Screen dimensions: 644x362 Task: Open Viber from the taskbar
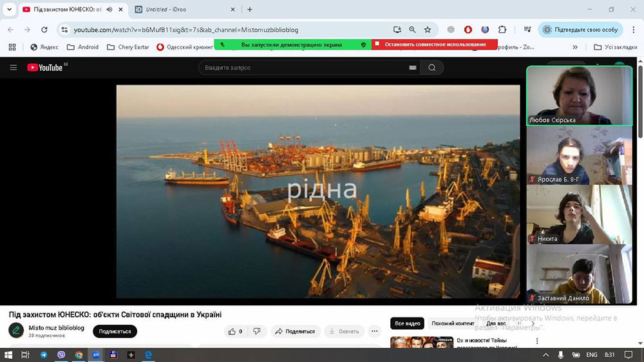(61, 355)
